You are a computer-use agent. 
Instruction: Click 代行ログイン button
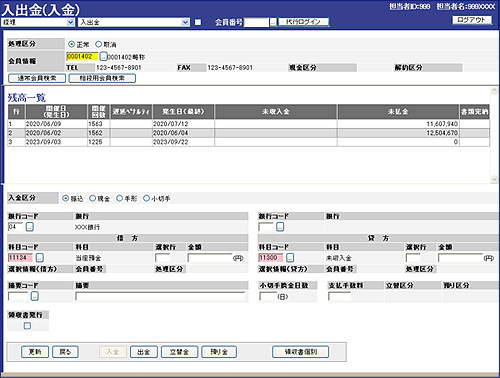point(304,22)
